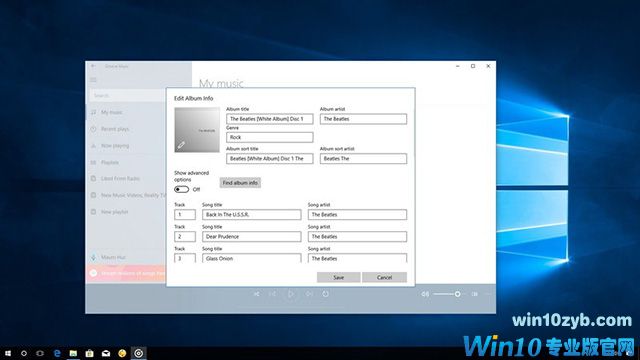Click Groove Music icon on the taskbar
This screenshot has width=640, height=360.
click(x=139, y=353)
